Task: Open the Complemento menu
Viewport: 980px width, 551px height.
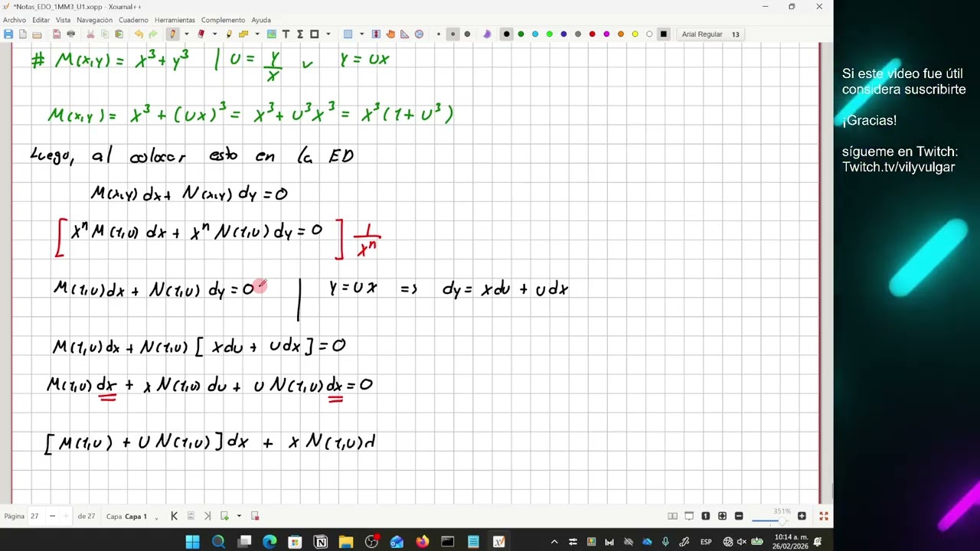Action: point(223,20)
